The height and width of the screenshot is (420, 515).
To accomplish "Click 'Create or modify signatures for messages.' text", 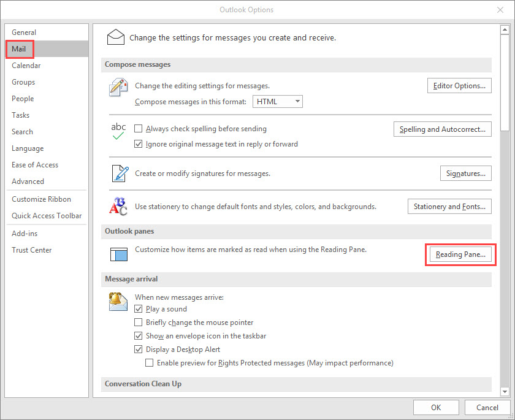I will tap(203, 174).
